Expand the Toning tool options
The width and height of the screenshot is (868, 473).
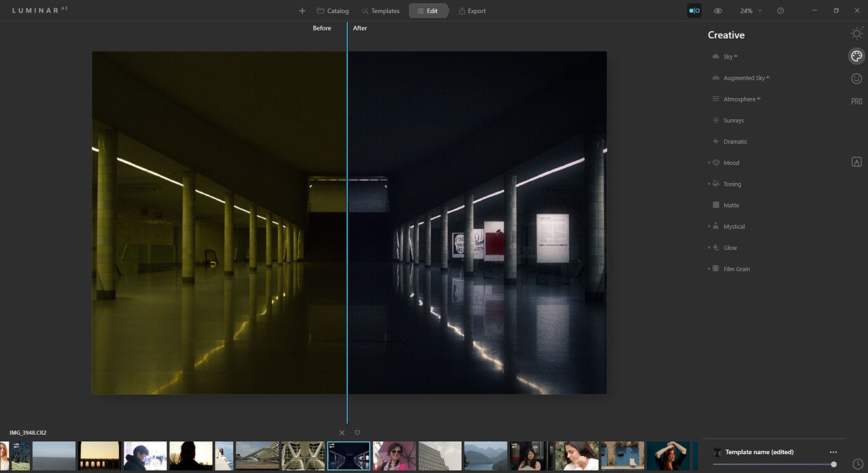[x=732, y=183]
